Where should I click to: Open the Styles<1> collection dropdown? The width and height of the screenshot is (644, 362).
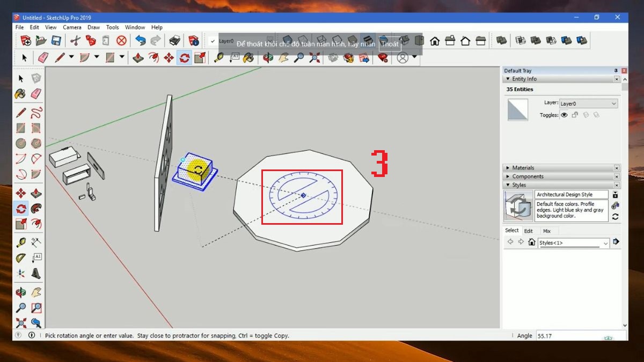[x=574, y=243]
